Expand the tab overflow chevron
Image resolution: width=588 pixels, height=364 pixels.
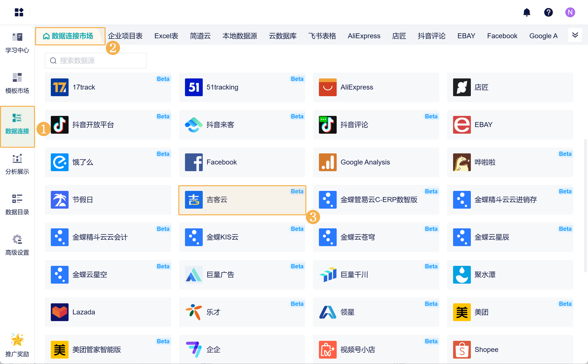575,35
